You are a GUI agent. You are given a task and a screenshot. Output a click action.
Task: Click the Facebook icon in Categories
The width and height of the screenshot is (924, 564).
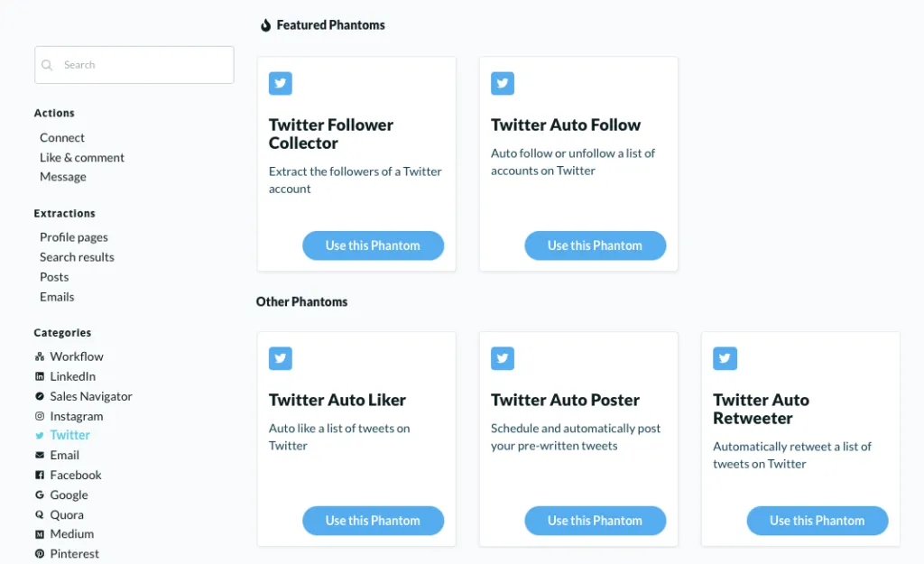pos(40,475)
